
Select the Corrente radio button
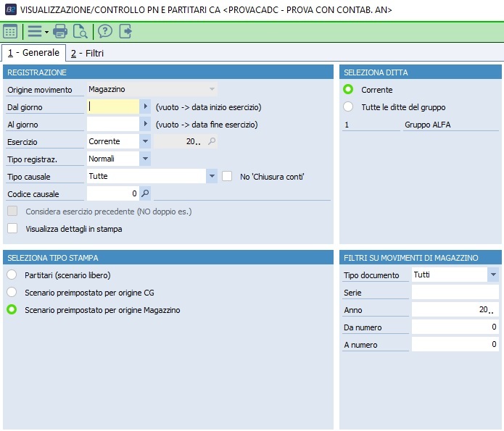point(348,89)
